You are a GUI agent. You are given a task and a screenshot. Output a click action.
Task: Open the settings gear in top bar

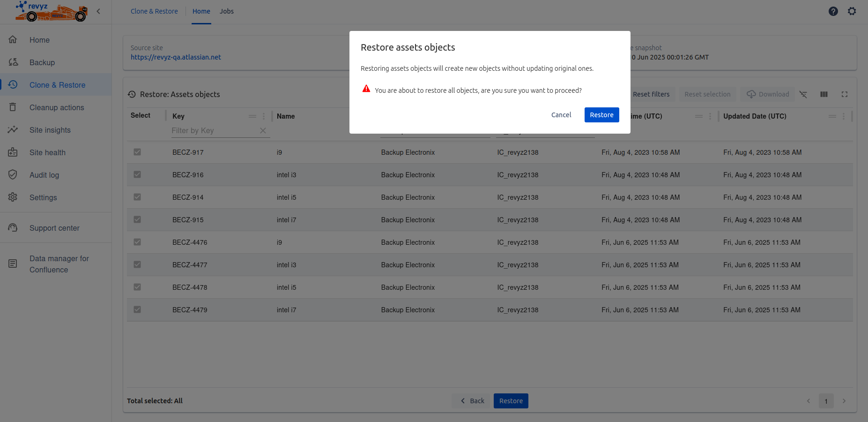tap(852, 11)
